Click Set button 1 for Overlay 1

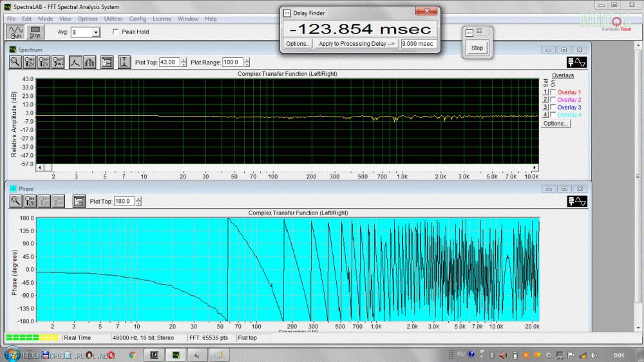coord(545,92)
